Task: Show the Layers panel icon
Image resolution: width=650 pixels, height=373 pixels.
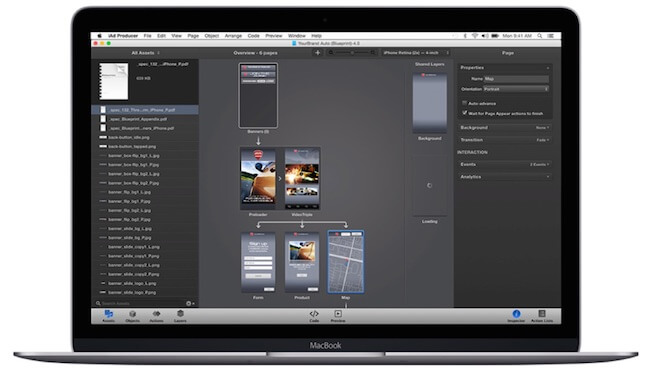Action: tap(180, 316)
